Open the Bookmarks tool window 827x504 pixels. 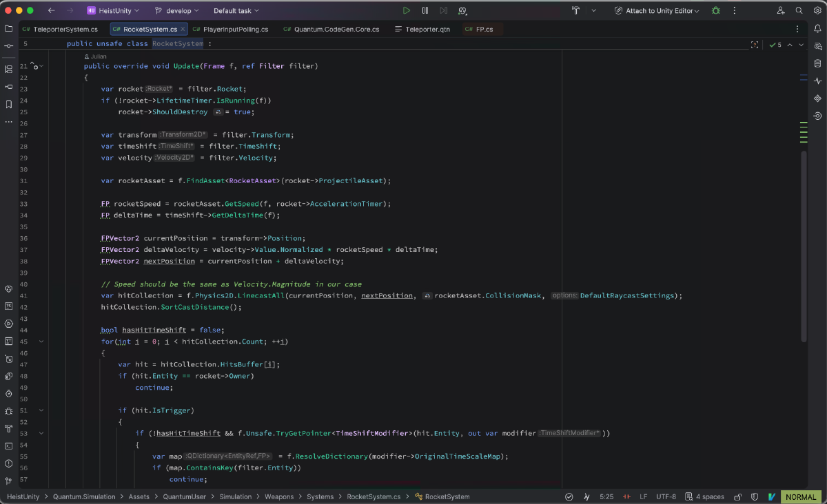[9, 105]
